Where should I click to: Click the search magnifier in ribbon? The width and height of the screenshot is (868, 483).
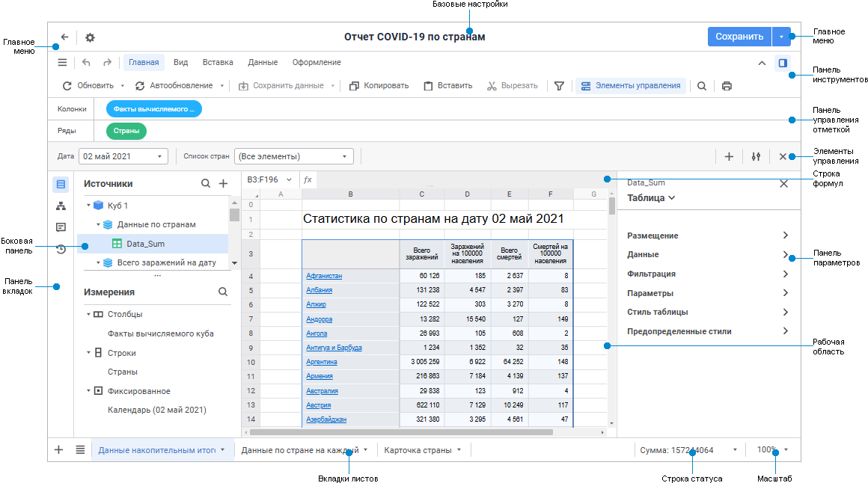point(702,86)
